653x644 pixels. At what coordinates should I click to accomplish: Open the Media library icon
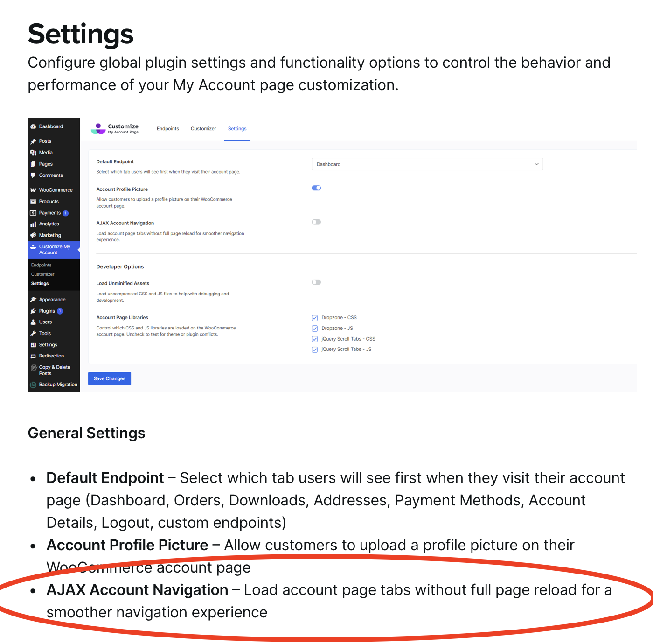[x=33, y=153]
